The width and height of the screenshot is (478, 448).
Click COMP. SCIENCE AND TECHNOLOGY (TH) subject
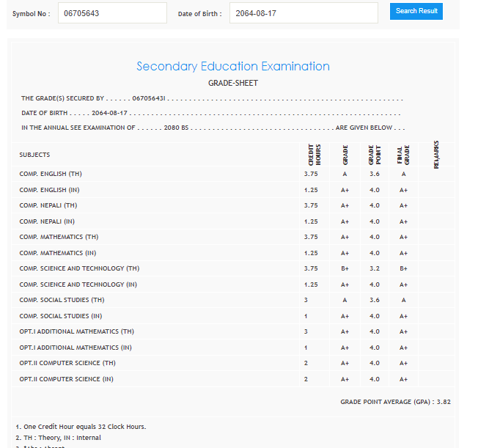click(79, 268)
